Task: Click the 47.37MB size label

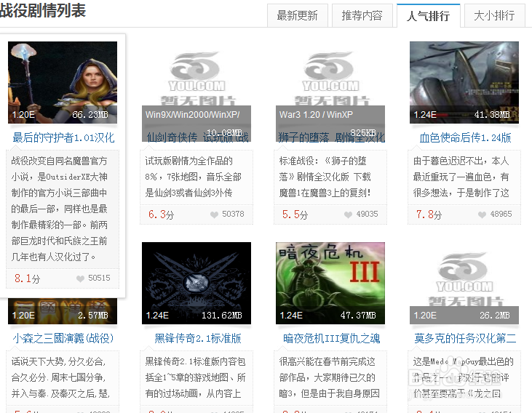Action: click(358, 316)
